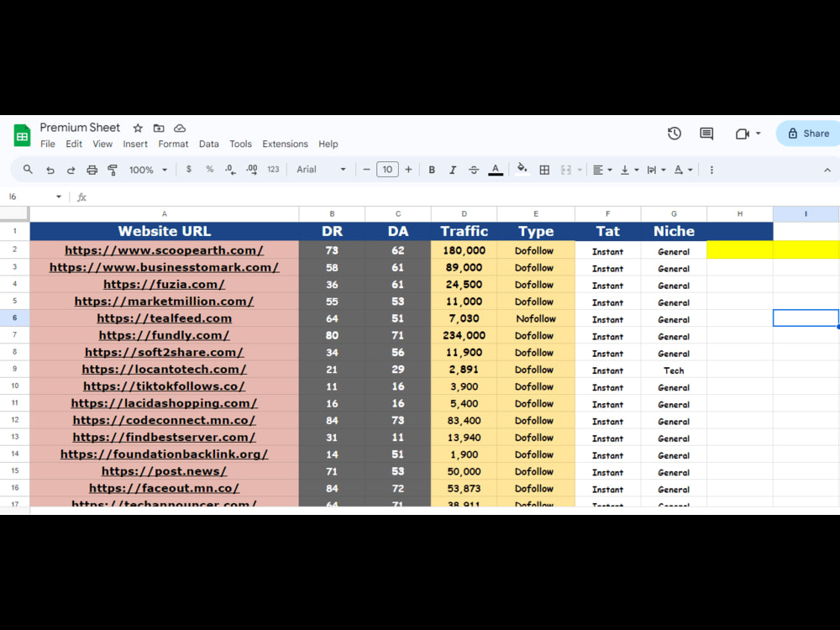Select the Nofollow cell in row 6

click(536, 318)
